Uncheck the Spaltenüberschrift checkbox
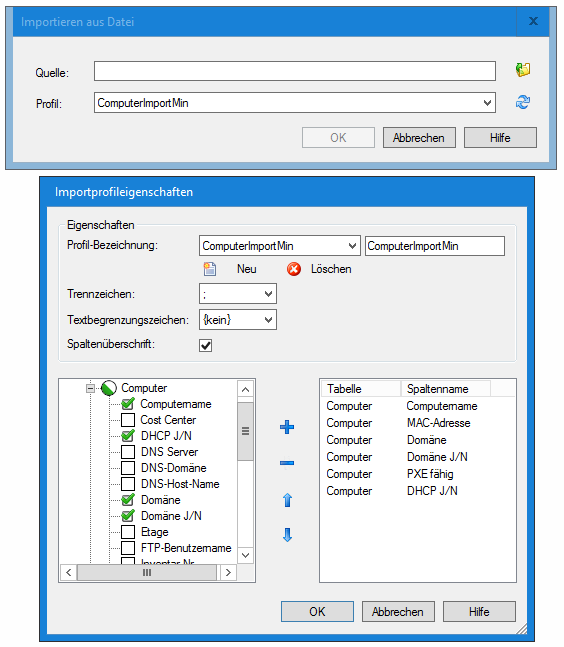Image resolution: width=564 pixels, height=647 pixels. pyautogui.click(x=205, y=345)
